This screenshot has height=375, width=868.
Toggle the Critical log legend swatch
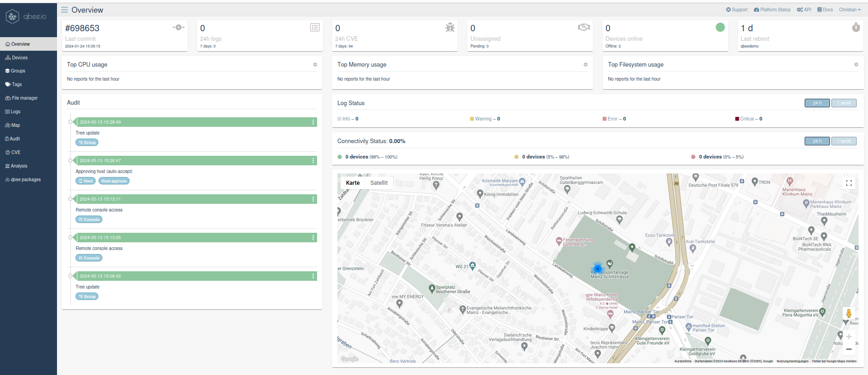click(737, 119)
